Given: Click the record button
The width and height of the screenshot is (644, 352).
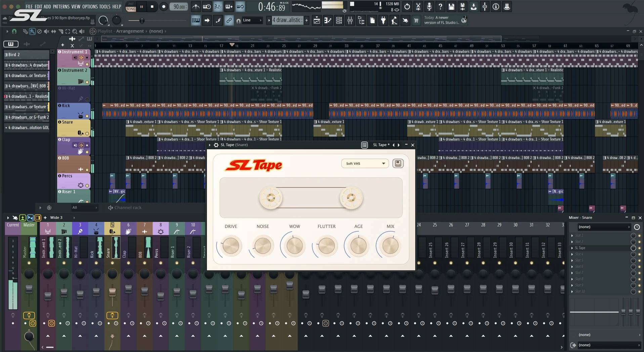Looking at the screenshot, I should 163,6.
